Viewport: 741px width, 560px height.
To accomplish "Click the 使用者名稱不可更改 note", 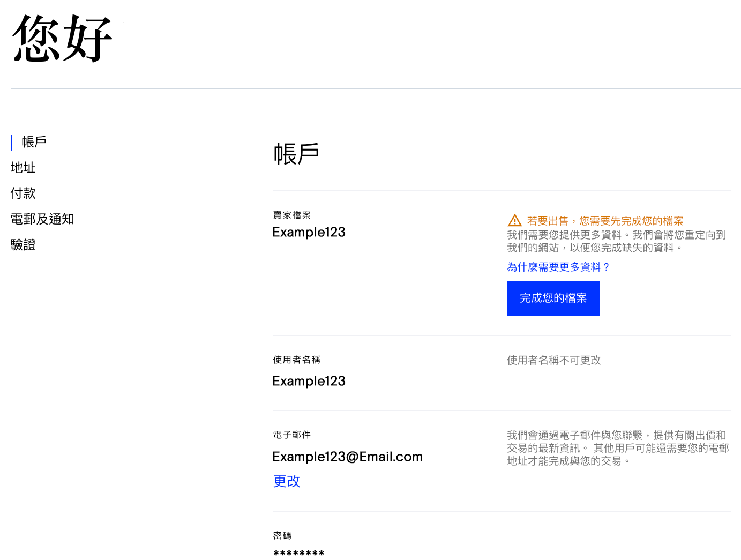I will tap(553, 361).
